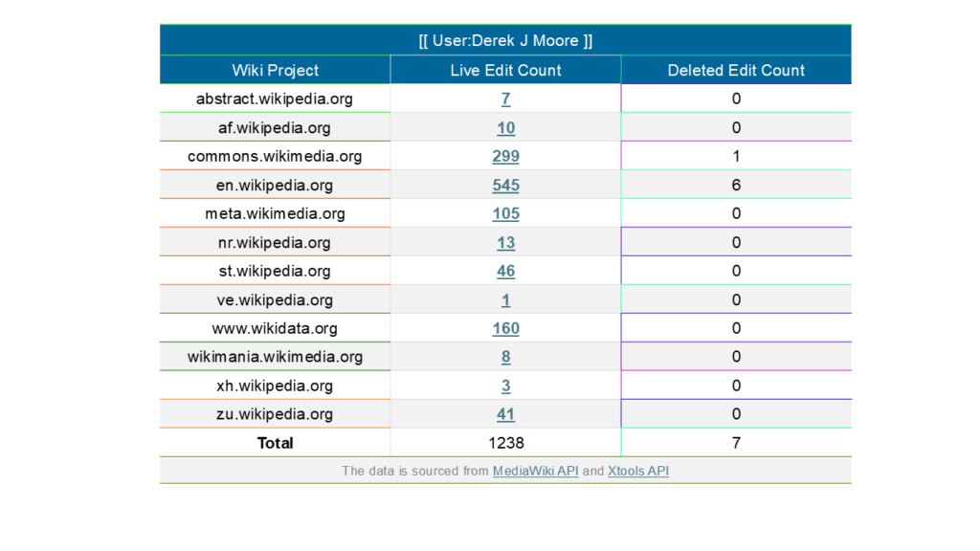Select the en.wikipedia.org cell
Image resolution: width=980 pixels, height=551 pixels.
click(275, 185)
